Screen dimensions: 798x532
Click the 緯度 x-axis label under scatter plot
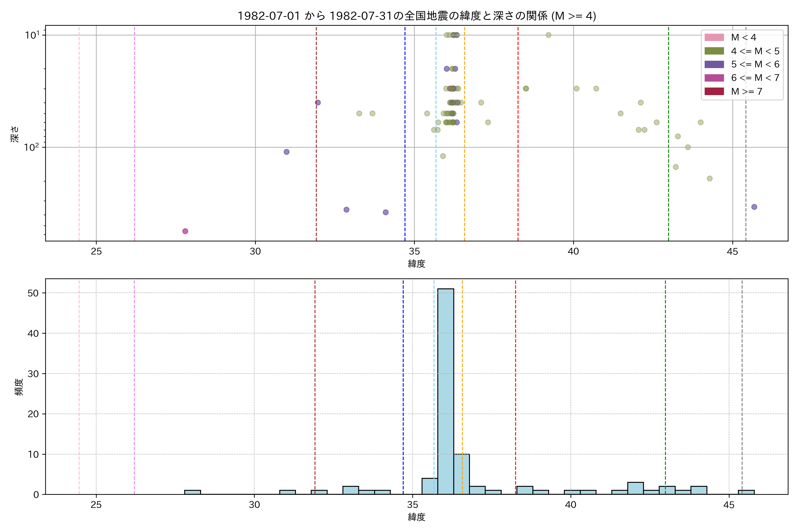point(416,264)
